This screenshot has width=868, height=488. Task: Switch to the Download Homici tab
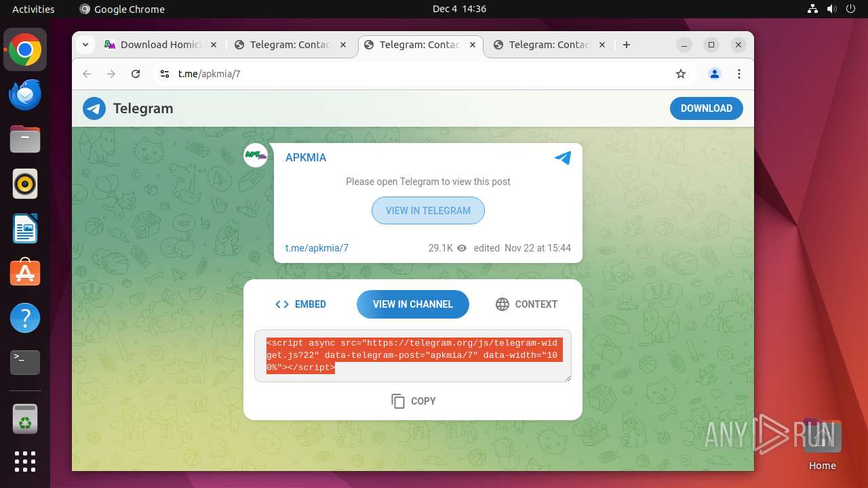[161, 45]
